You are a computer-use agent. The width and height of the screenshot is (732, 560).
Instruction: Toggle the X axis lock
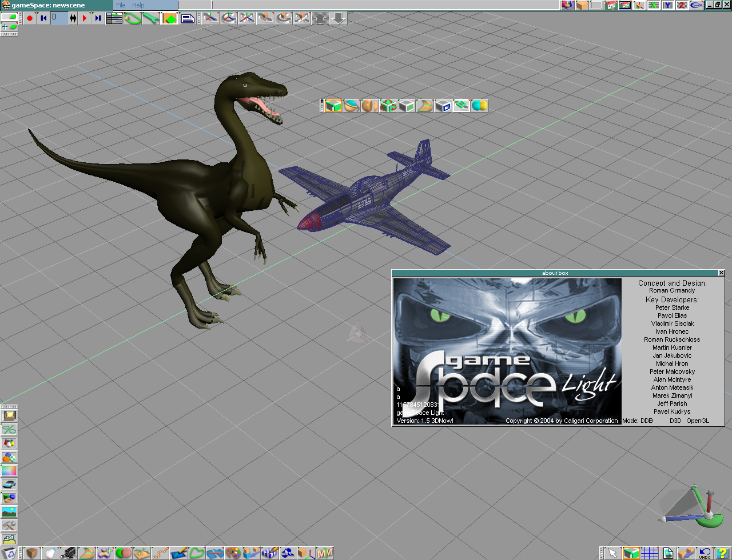pyautogui.click(x=653, y=5)
